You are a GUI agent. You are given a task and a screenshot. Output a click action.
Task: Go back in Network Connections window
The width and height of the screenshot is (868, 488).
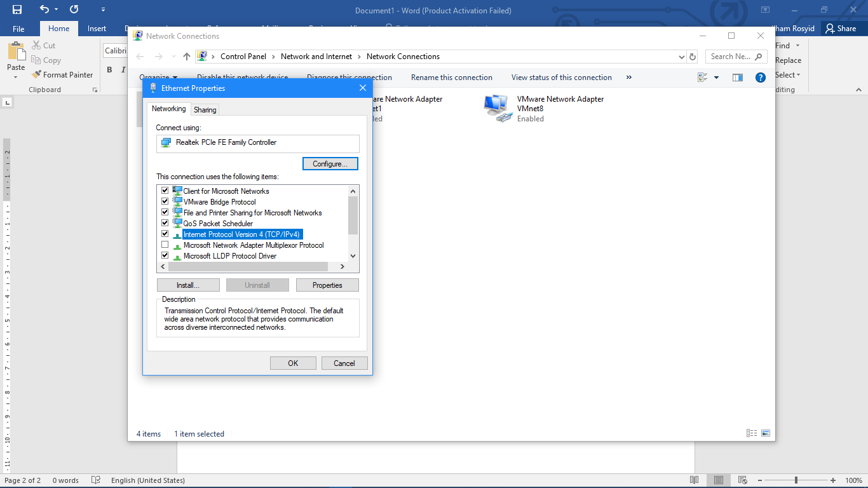click(x=141, y=57)
